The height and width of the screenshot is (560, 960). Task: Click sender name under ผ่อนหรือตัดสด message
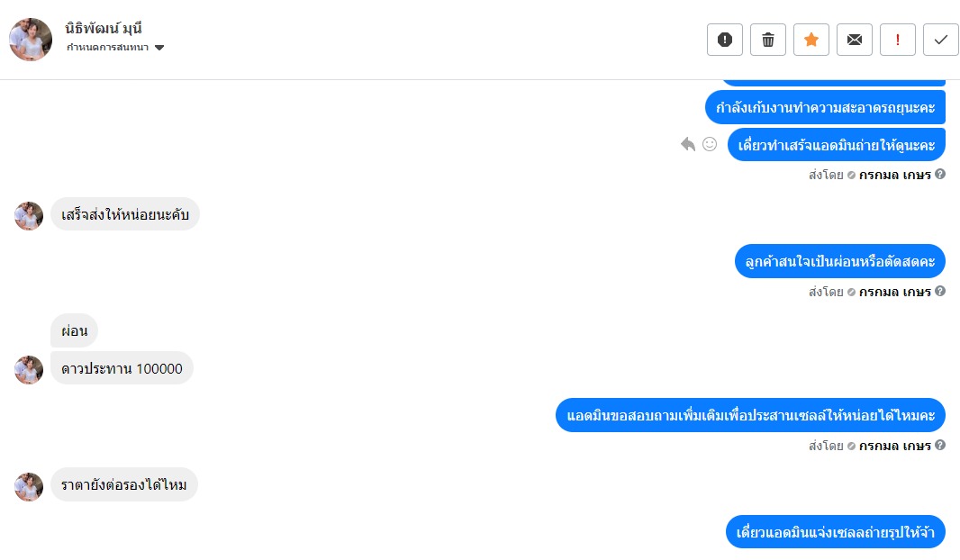(x=894, y=292)
